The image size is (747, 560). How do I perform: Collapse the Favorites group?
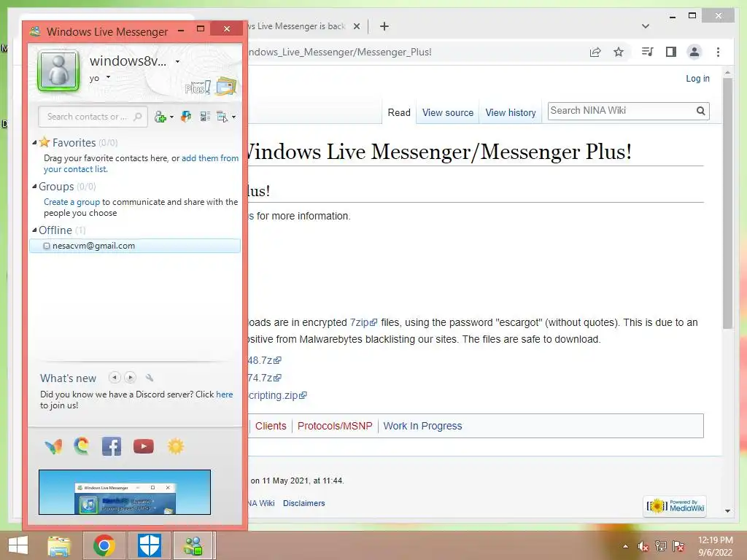tap(34, 142)
